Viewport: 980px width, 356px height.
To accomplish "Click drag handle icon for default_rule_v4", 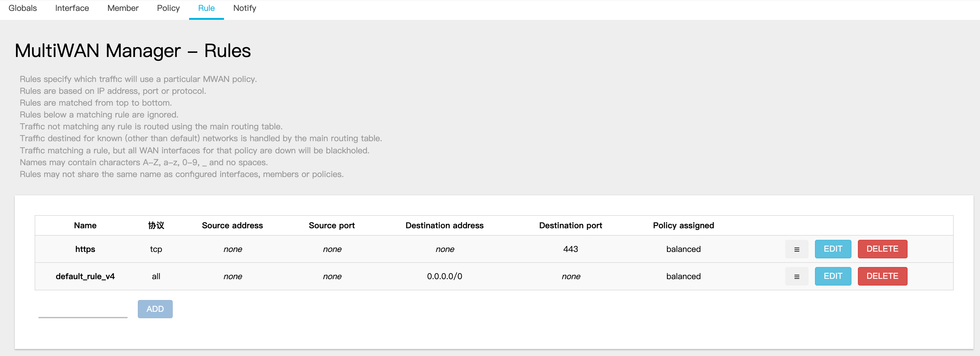I will pyautogui.click(x=796, y=277).
